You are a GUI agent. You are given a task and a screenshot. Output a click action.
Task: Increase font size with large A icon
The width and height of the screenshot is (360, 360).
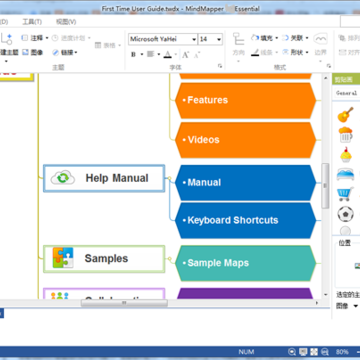click(x=186, y=55)
